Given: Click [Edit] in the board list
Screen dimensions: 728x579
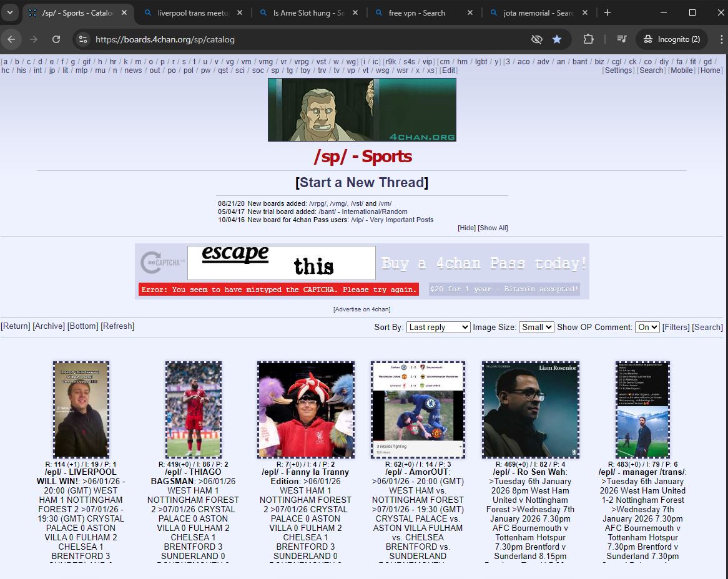Looking at the screenshot, I should coord(448,71).
